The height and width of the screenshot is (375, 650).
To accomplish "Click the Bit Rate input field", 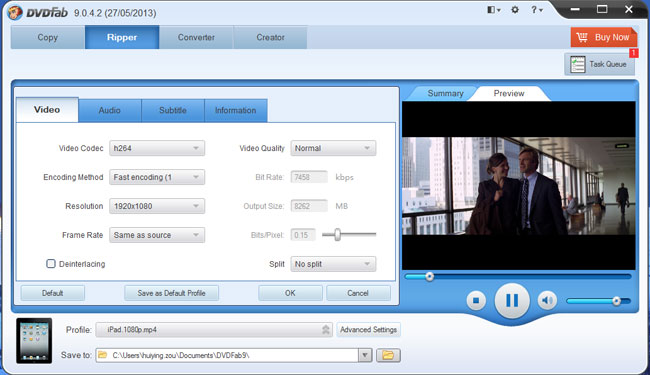I will (x=309, y=177).
